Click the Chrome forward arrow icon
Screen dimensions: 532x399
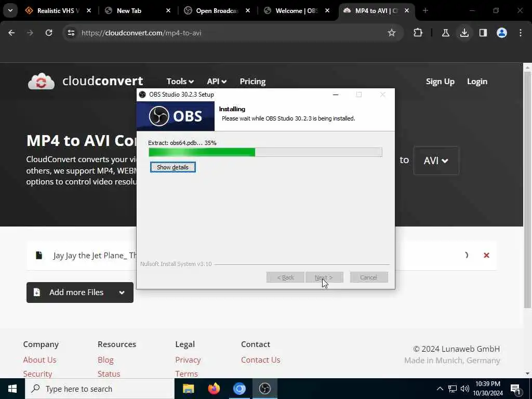[x=30, y=33]
